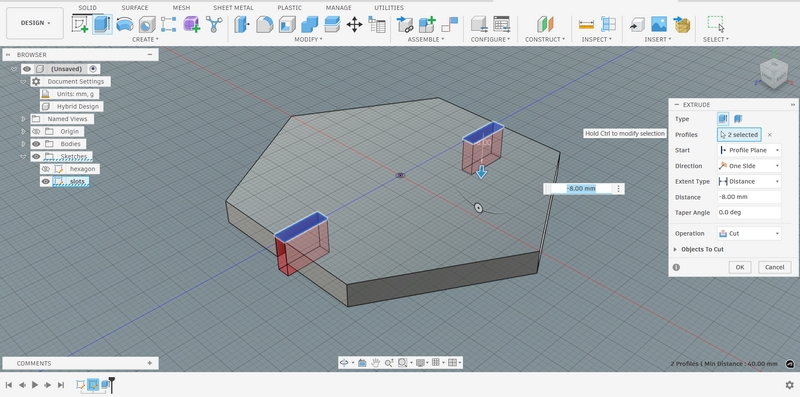Jump to the timeline start
The width and height of the screenshot is (800, 397).
click(x=9, y=385)
